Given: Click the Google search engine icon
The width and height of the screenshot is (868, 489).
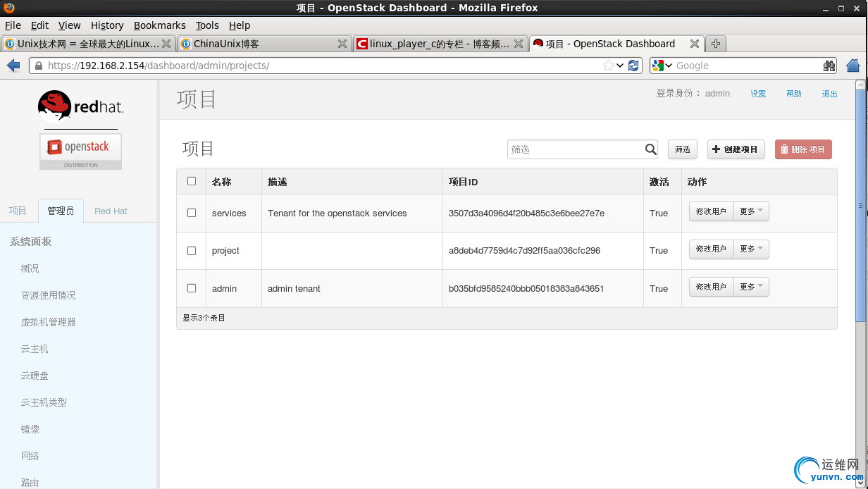Looking at the screenshot, I should coord(658,66).
